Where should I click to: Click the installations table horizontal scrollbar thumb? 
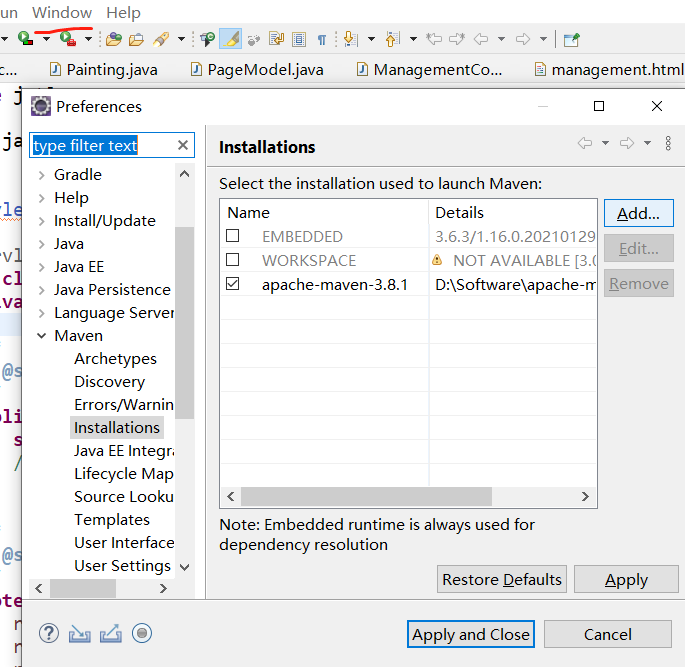[366, 497]
